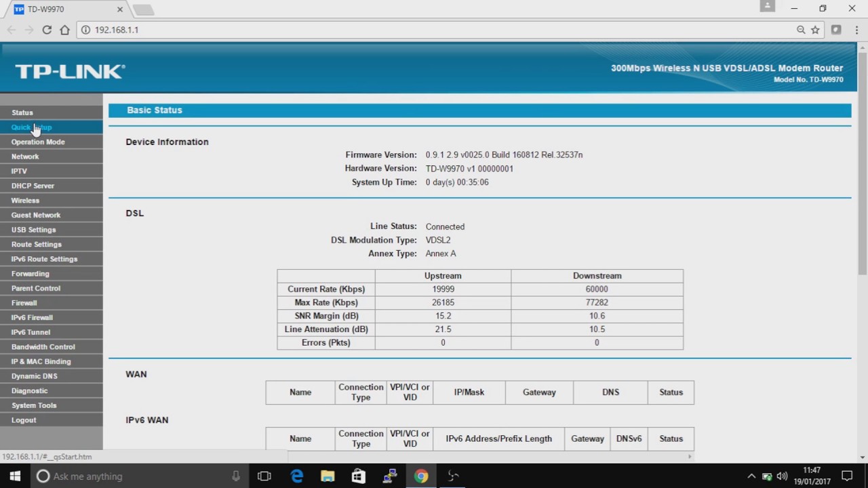Viewport: 868px width, 488px height.
Task: Open IPv6 Route Settings
Action: point(52,259)
